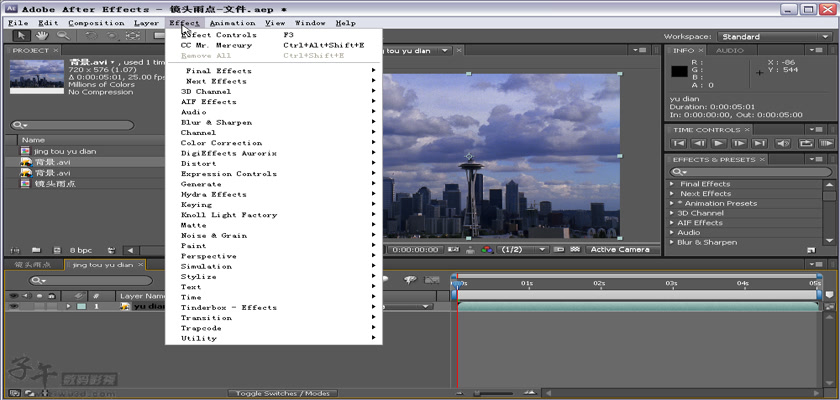
Task: Click motion blur icon in timeline header
Action: (385, 279)
